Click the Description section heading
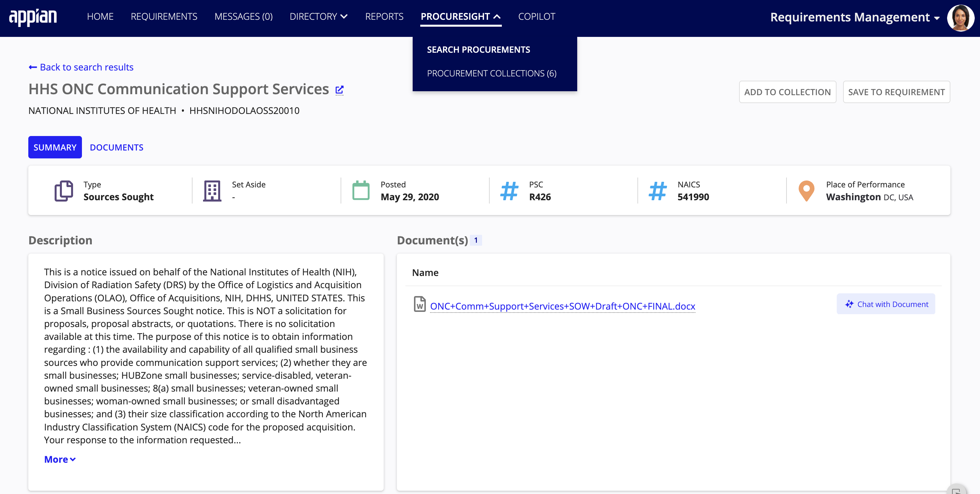This screenshot has width=980, height=494. [x=60, y=240]
